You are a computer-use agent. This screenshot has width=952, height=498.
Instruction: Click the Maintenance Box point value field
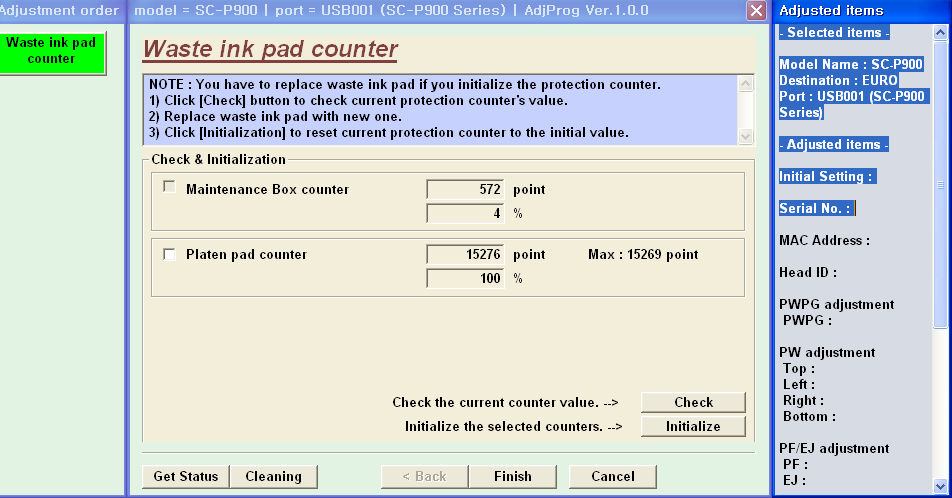coord(466,189)
